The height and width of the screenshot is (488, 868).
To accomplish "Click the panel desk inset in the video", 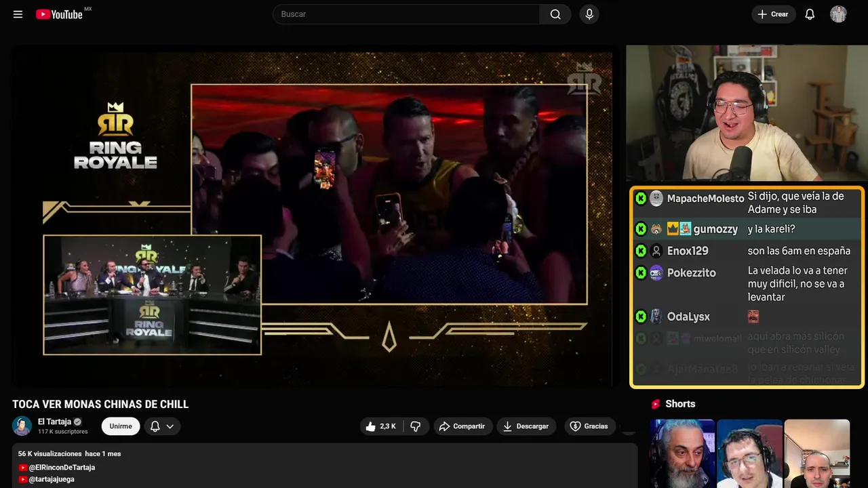I will 152,295.
